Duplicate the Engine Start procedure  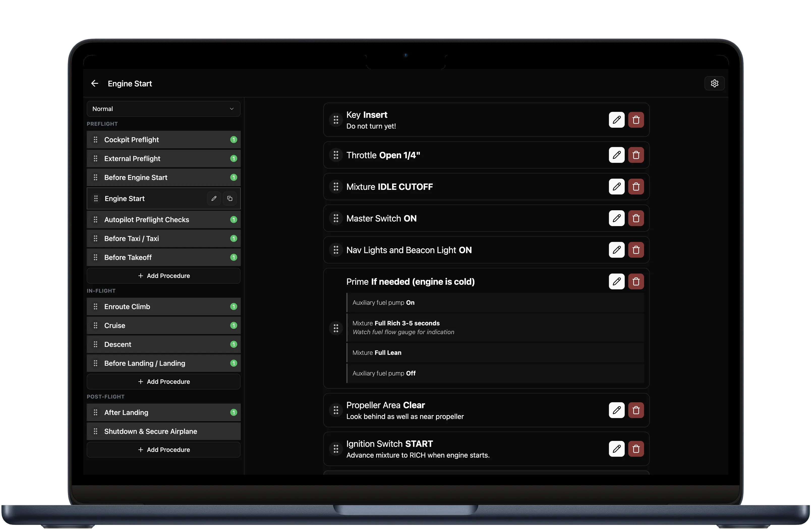(x=230, y=199)
